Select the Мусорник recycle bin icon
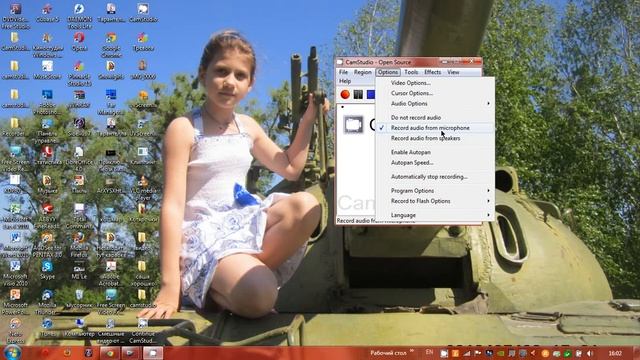640x360 pixels. pos(79,298)
